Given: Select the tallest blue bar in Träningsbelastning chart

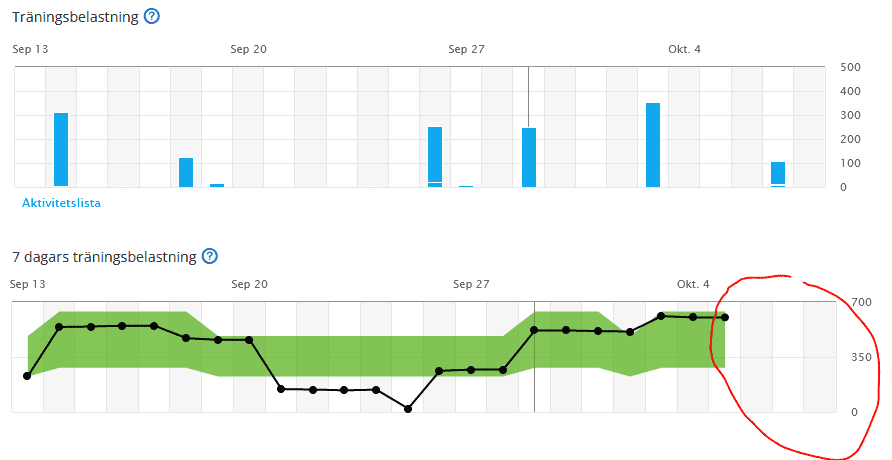Looking at the screenshot, I should (653, 145).
